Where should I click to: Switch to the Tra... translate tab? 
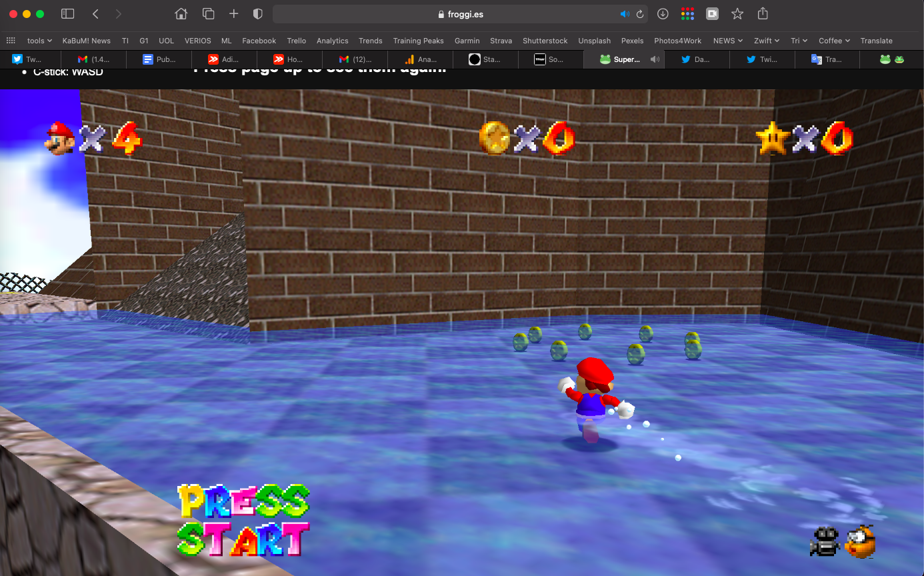[x=828, y=59]
